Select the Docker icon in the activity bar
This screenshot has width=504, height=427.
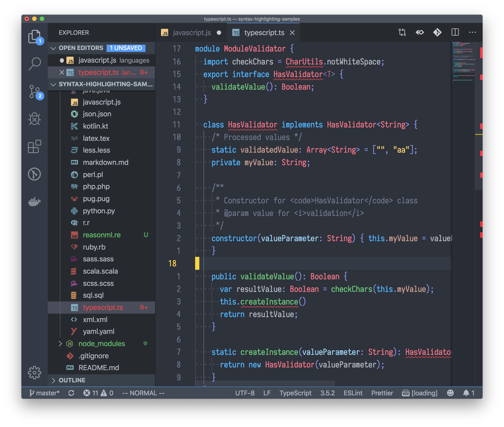[35, 202]
